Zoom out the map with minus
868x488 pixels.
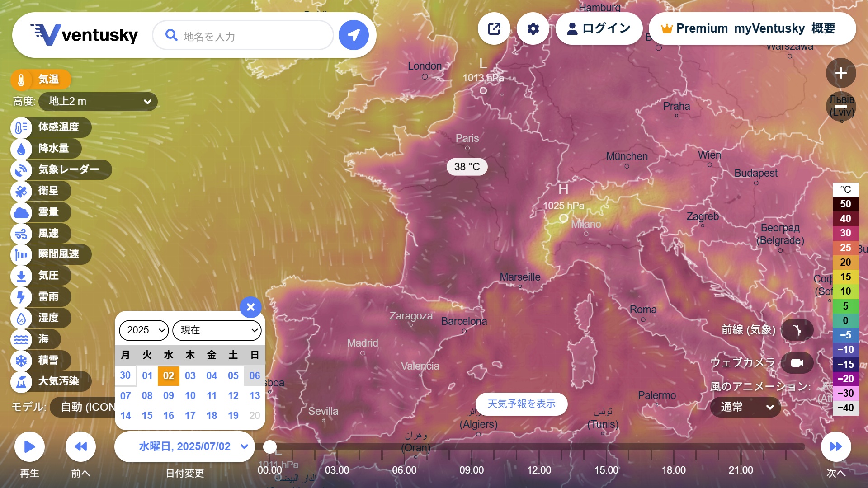coord(841,107)
